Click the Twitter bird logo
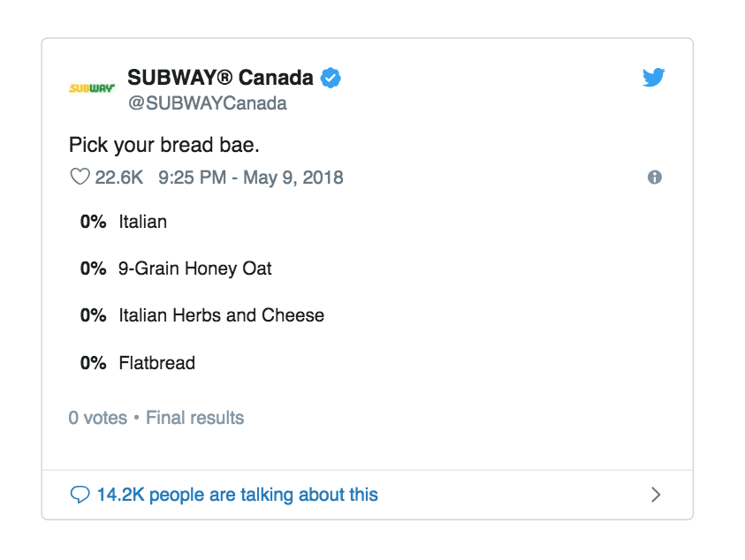Image resolution: width=745 pixels, height=560 pixels. (x=653, y=79)
